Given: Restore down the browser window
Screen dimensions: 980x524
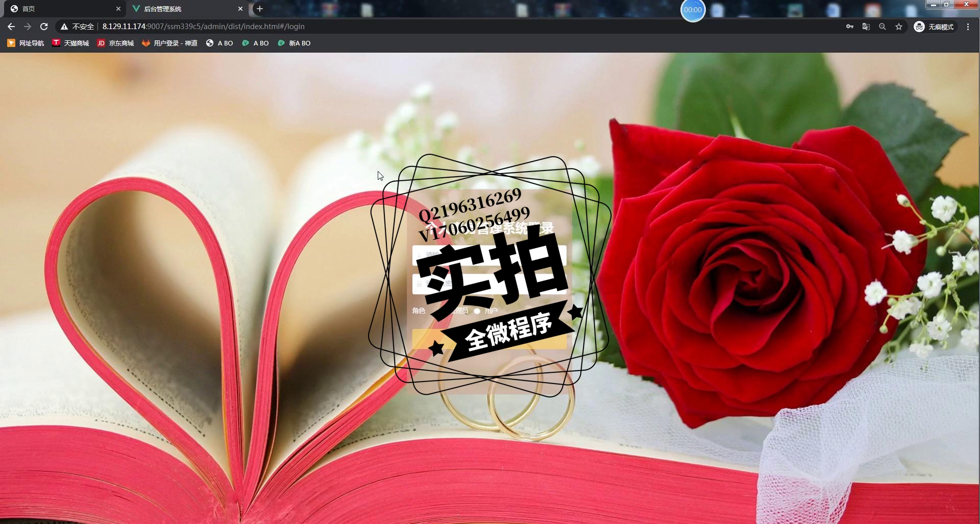Looking at the screenshot, I should 947,5.
